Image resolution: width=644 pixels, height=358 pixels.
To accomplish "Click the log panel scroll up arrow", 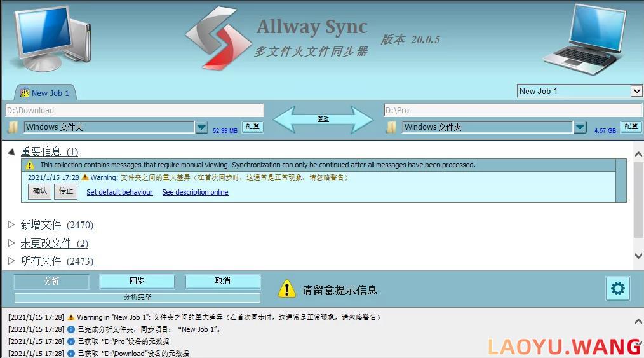I will click(638, 321).
